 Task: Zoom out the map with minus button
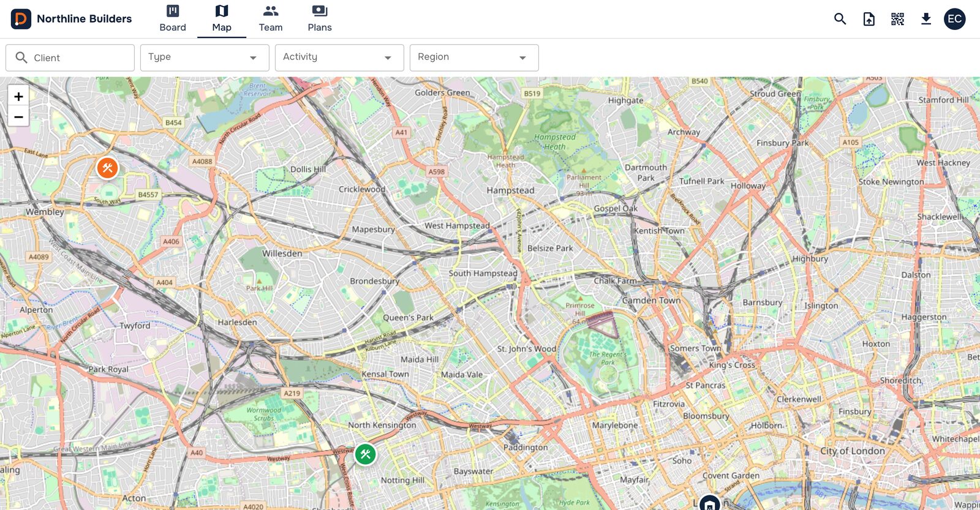[x=18, y=116]
